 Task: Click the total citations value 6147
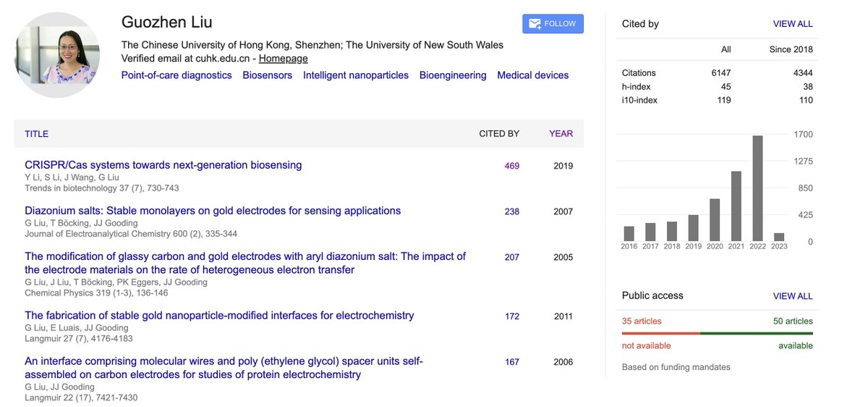[721, 73]
